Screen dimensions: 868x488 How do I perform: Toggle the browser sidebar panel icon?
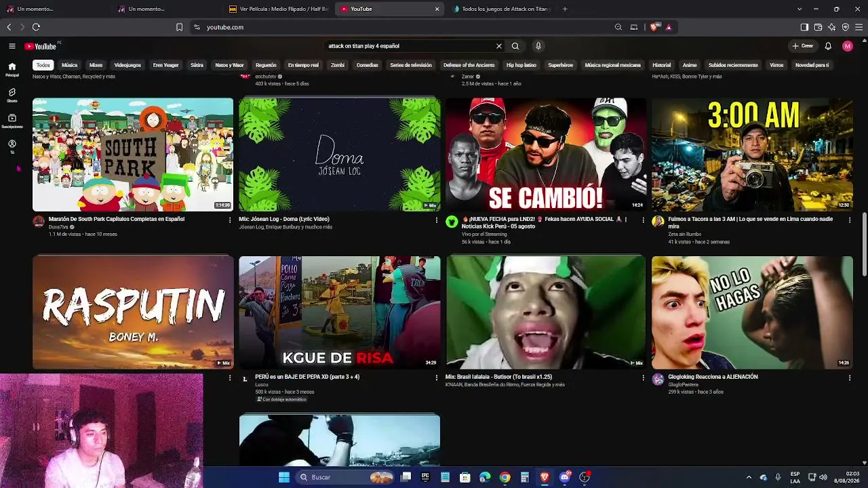tap(804, 27)
